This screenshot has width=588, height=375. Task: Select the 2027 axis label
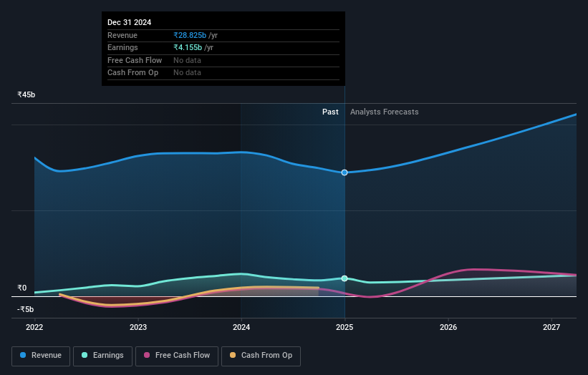[x=551, y=327]
